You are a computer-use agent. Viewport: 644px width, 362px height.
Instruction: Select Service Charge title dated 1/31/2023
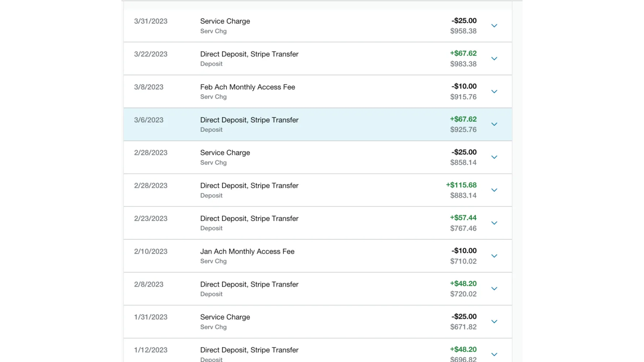point(225,317)
